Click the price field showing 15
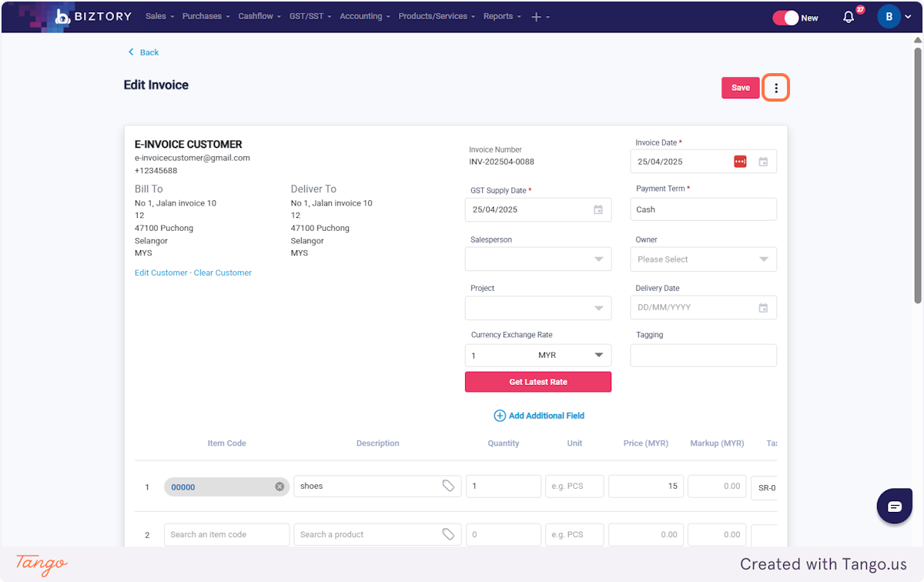This screenshot has height=582, width=924. click(646, 486)
